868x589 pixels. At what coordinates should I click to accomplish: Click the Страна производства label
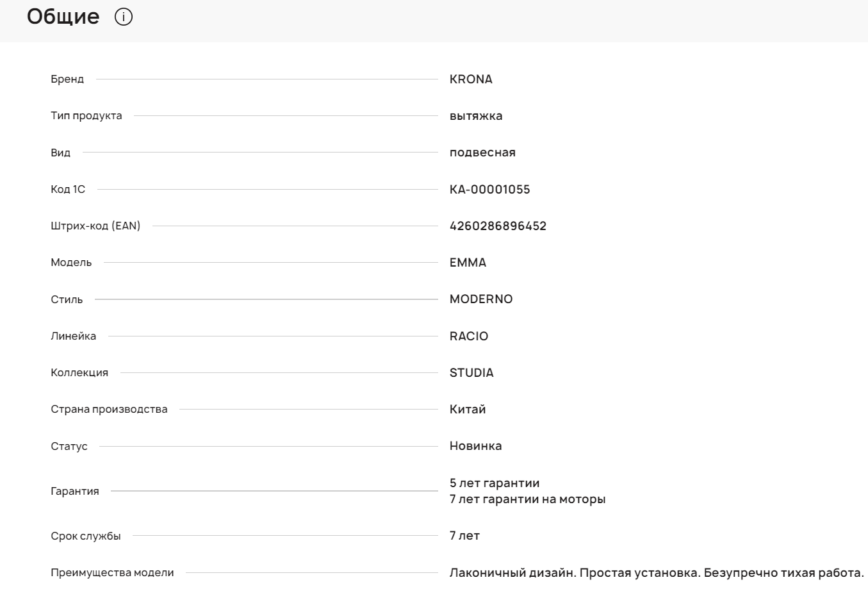tap(109, 410)
